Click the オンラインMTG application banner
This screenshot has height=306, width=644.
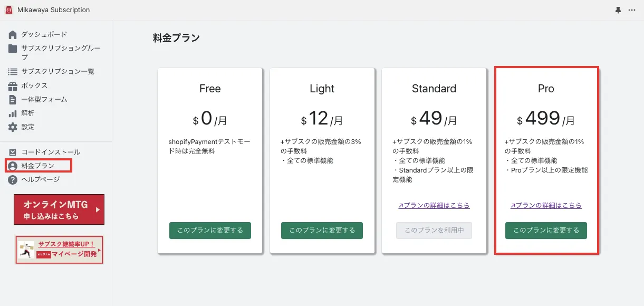click(59, 209)
